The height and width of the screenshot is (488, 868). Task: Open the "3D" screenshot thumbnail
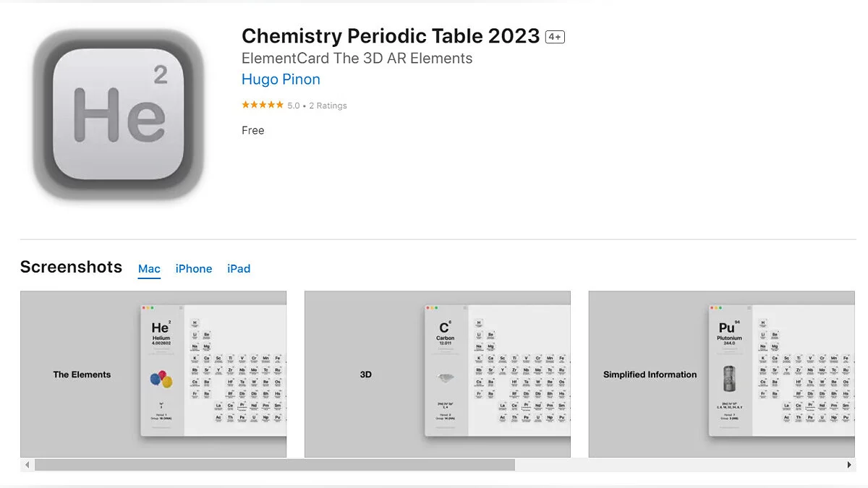pyautogui.click(x=437, y=374)
